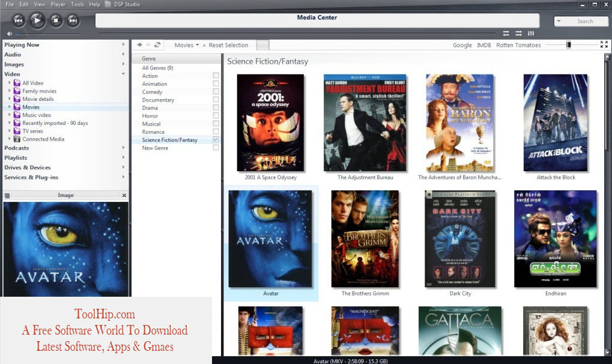Open the Image panel options menu icon
The width and height of the screenshot is (612, 364).
7,195
